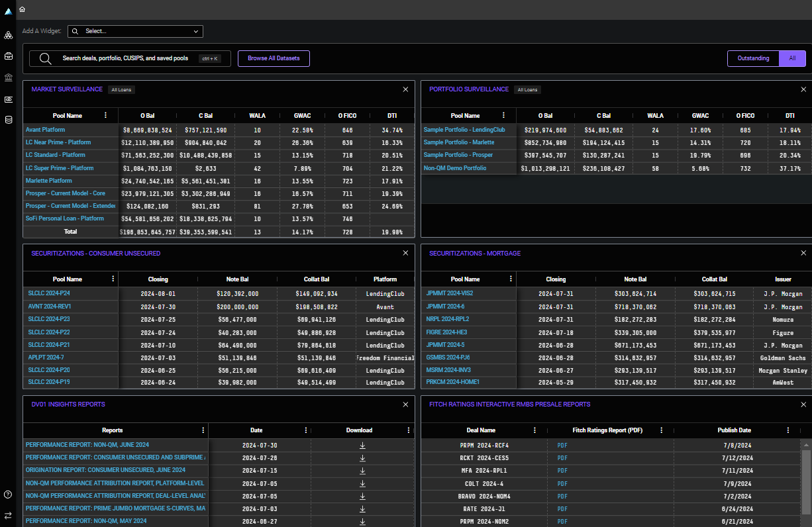Open Prosper - Current Model - Core pool
The height and width of the screenshot is (527, 812).
(65, 193)
